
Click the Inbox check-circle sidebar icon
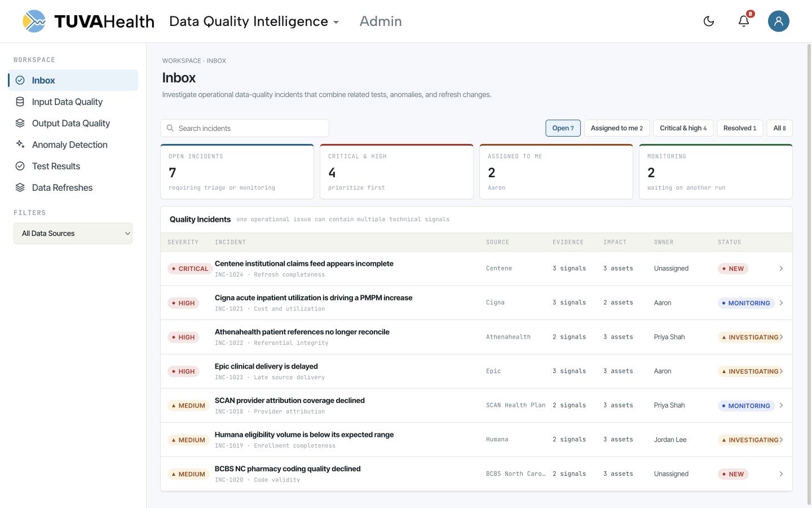[x=20, y=80]
